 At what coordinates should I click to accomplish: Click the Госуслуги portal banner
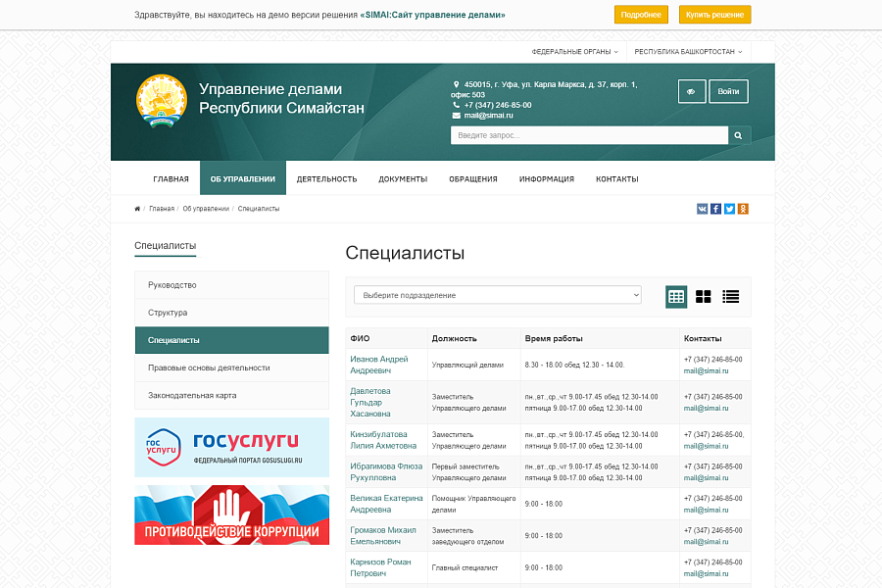pos(231,447)
